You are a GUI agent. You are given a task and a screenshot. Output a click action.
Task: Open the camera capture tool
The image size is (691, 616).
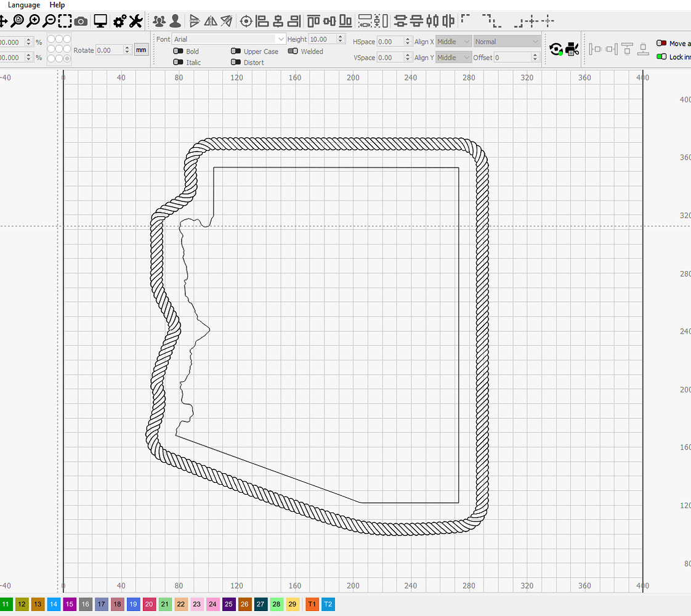coord(81,21)
